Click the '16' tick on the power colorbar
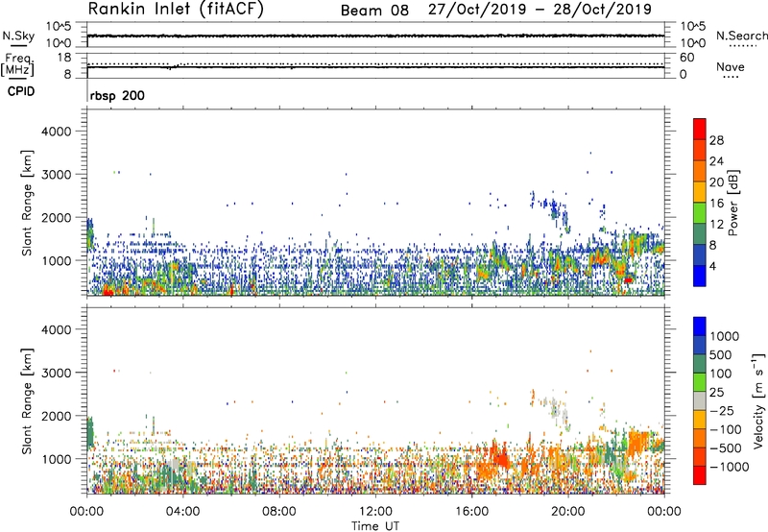 pyautogui.click(x=716, y=204)
